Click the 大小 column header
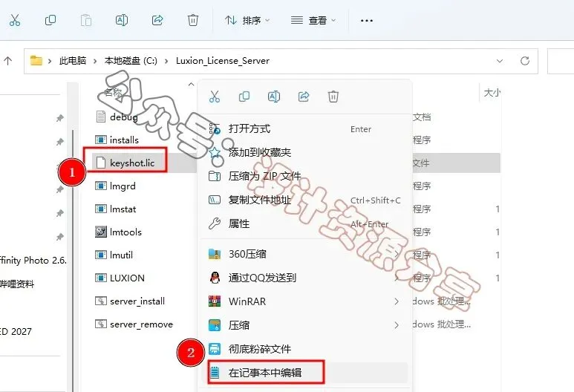574x392 pixels. point(492,93)
